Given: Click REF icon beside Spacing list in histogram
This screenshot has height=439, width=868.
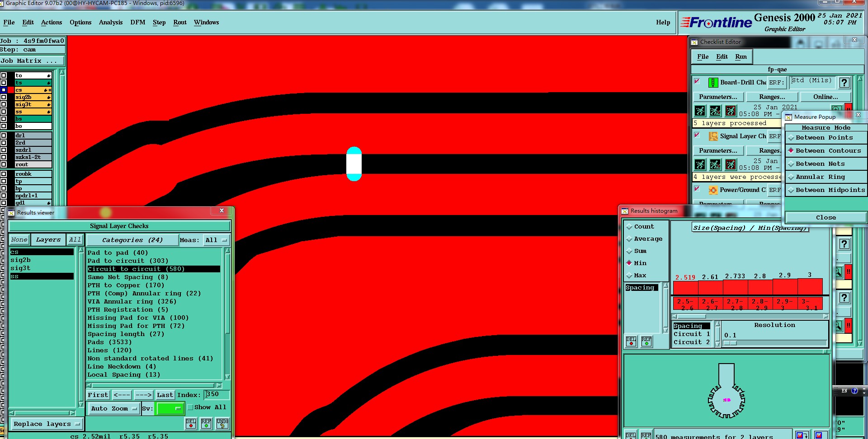Looking at the screenshot, I should point(646,341).
